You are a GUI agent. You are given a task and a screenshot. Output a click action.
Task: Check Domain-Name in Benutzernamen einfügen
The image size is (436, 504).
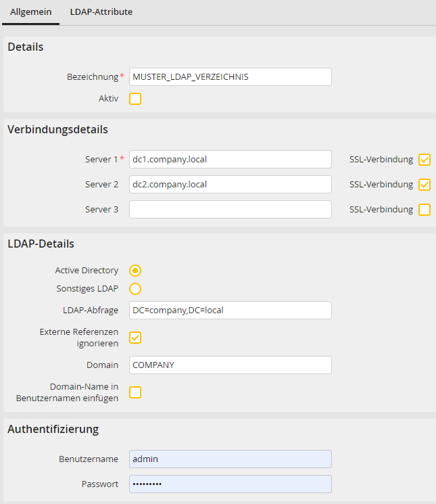[x=135, y=392]
